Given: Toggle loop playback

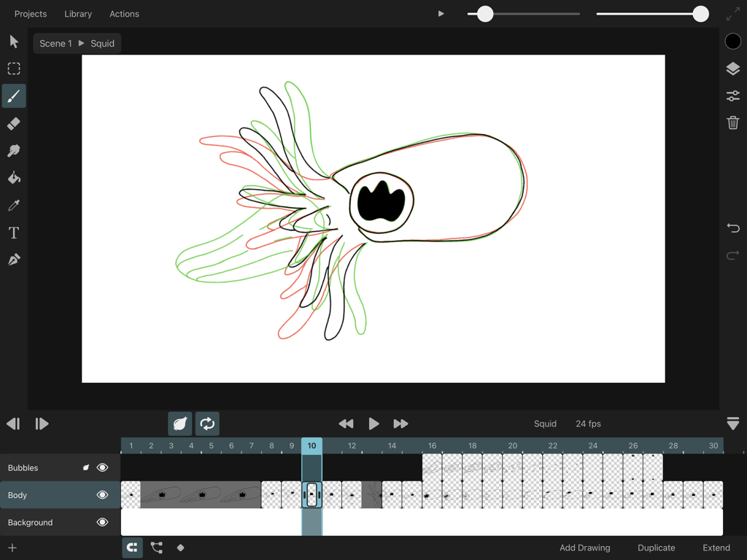Looking at the screenshot, I should [206, 424].
